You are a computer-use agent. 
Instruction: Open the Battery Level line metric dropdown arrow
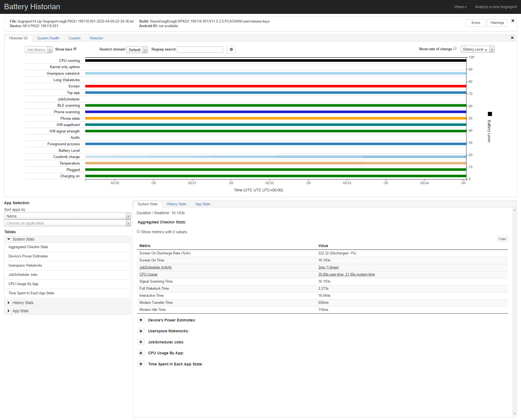[492, 49]
